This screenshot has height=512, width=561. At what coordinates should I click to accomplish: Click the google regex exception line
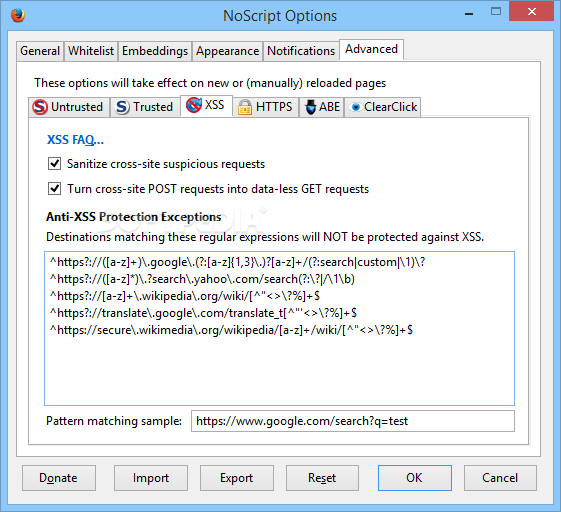click(238, 262)
